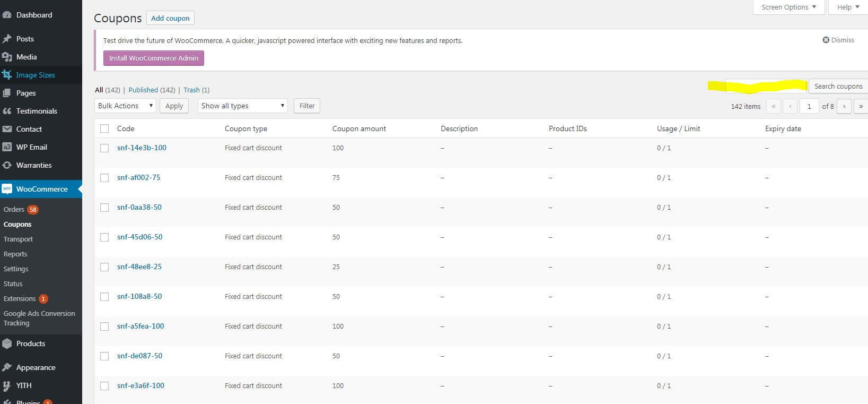Click the Media library icon
This screenshot has height=404, width=868.
tap(7, 57)
